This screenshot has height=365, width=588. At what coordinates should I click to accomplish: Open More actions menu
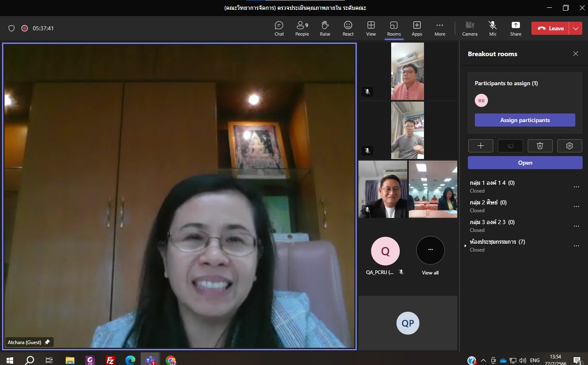click(x=440, y=28)
